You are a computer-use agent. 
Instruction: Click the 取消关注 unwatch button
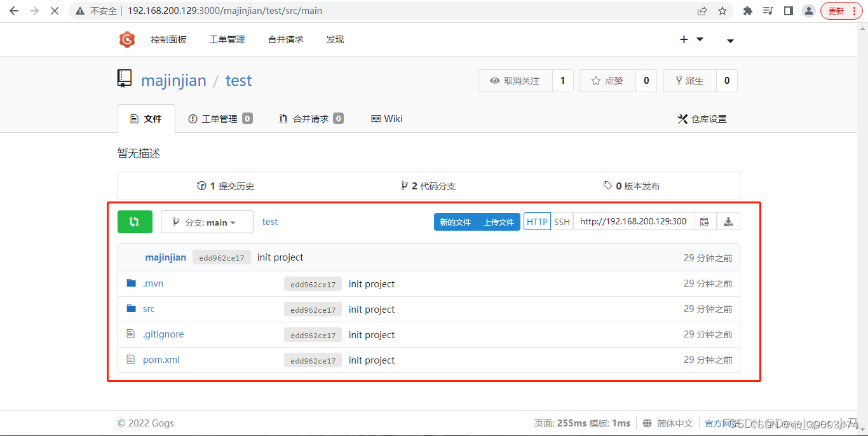click(515, 81)
